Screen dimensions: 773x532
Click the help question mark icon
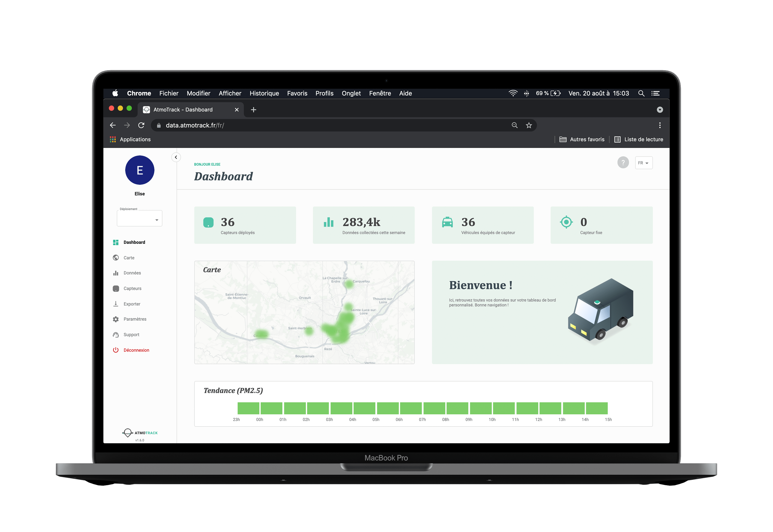(x=623, y=163)
